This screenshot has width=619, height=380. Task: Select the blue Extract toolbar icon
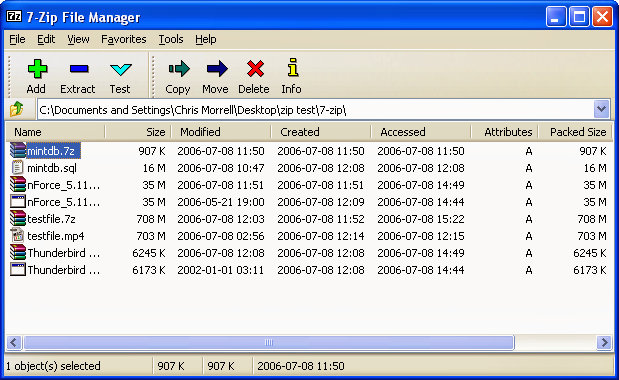(79, 69)
